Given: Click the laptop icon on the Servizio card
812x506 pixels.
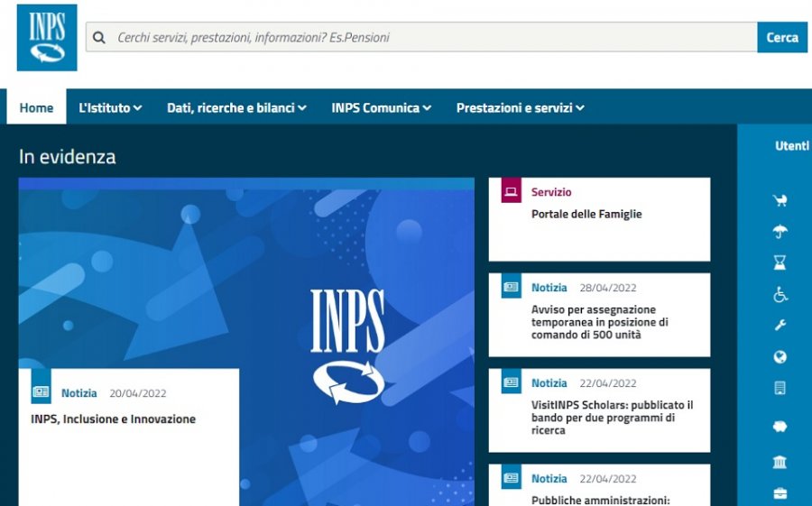Looking at the screenshot, I should (x=512, y=190).
